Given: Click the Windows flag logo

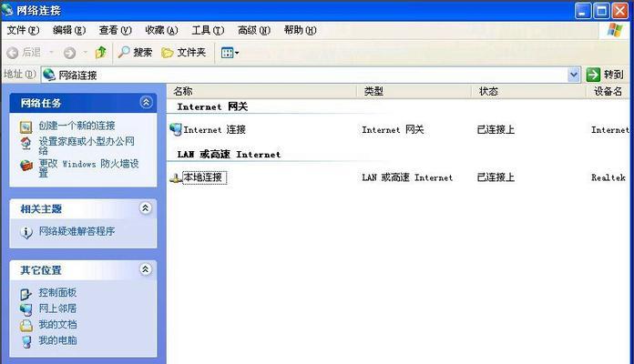Looking at the screenshot, I should click(x=615, y=30).
